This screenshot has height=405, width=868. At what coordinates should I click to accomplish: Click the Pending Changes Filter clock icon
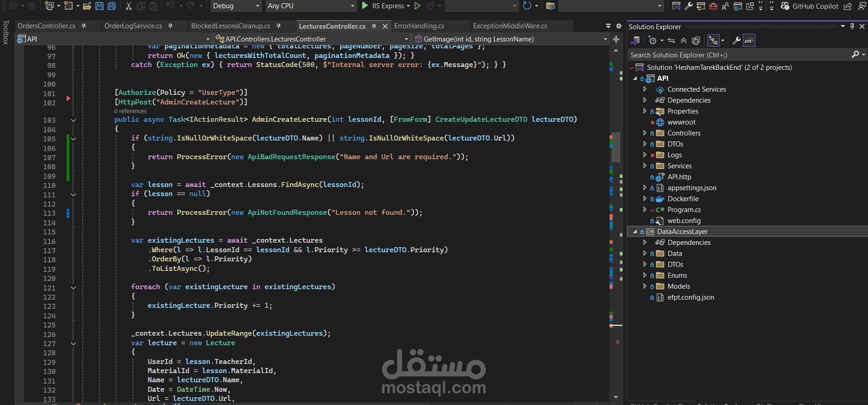point(653,41)
